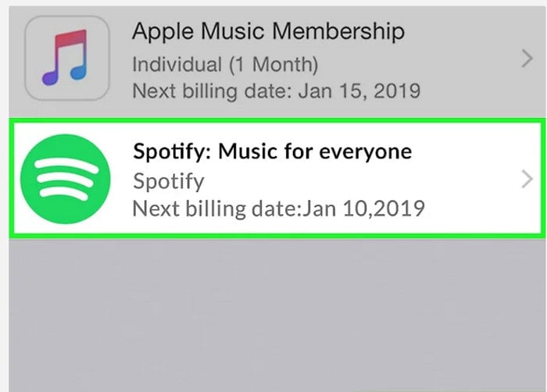
Task: Click the 'Jan 10,2019' date
Action: pyautogui.click(x=363, y=208)
